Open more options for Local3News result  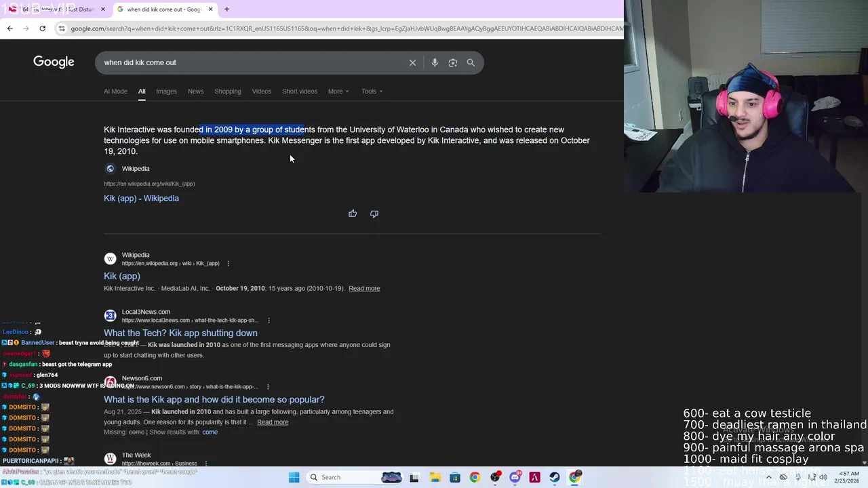(269, 321)
